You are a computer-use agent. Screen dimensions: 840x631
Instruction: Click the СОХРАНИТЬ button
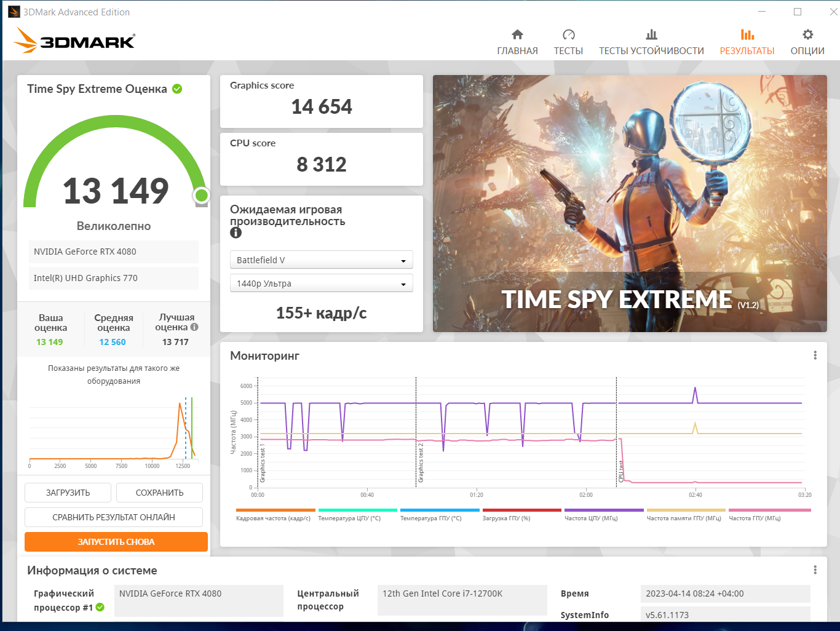pyautogui.click(x=159, y=493)
